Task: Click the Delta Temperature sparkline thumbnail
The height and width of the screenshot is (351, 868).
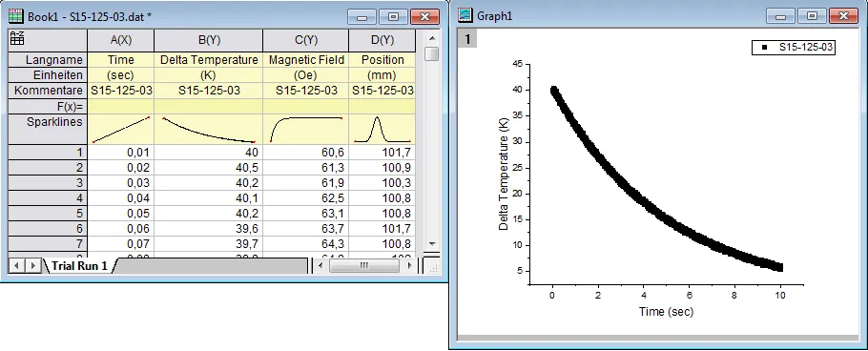Action: coord(209,129)
